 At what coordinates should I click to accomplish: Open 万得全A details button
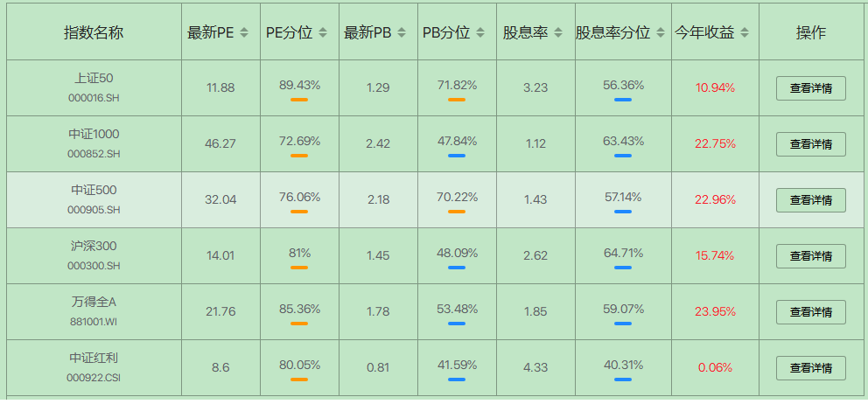(x=810, y=312)
